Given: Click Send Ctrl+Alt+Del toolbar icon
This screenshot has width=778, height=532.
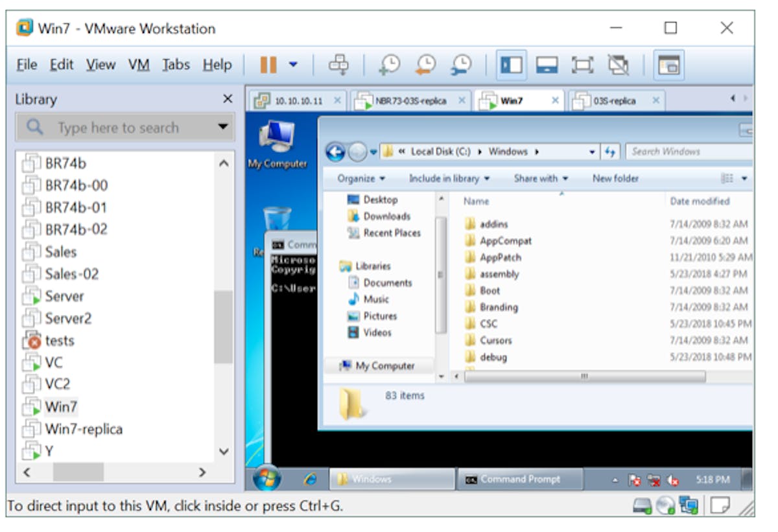Looking at the screenshot, I should pos(338,65).
